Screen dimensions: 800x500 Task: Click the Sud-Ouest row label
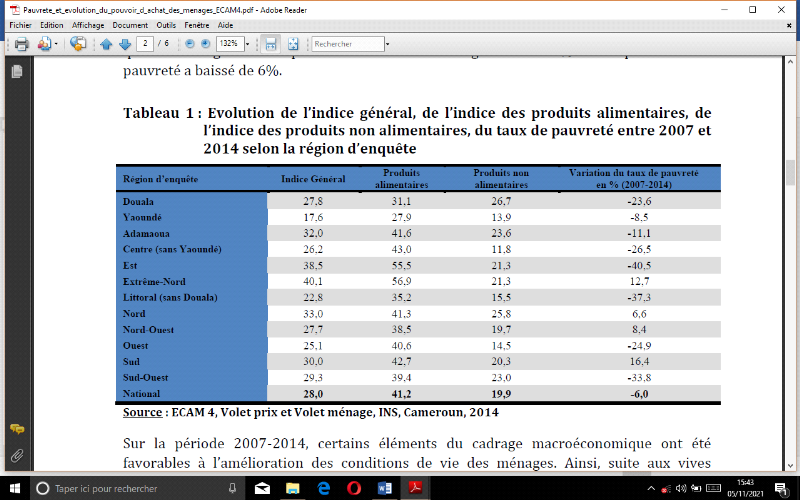click(145, 378)
